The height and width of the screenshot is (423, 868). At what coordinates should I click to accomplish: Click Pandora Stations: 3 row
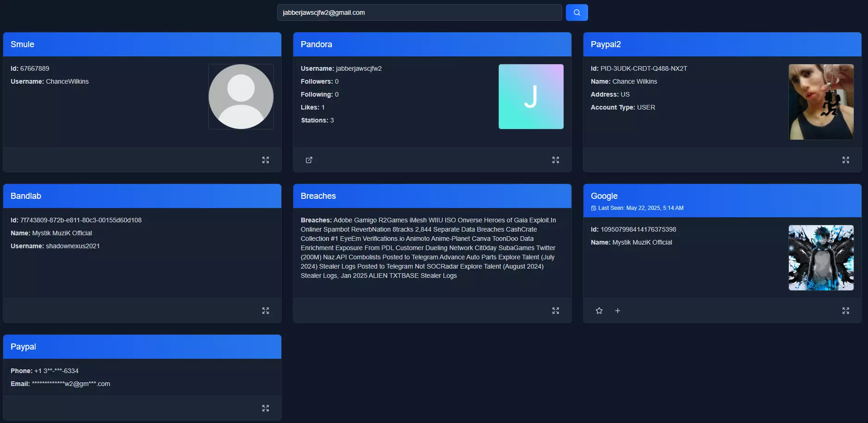tap(317, 120)
